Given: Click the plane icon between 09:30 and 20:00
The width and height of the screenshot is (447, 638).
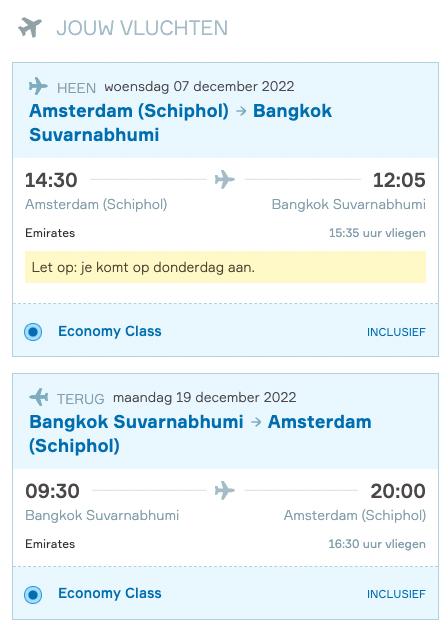Looking at the screenshot, I should (225, 490).
